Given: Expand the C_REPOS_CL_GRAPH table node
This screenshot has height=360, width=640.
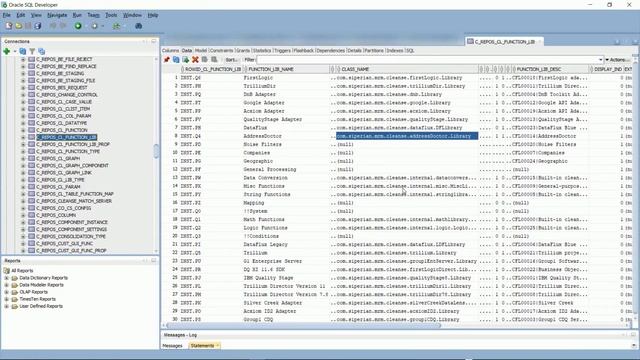Looking at the screenshot, I should [23, 159].
